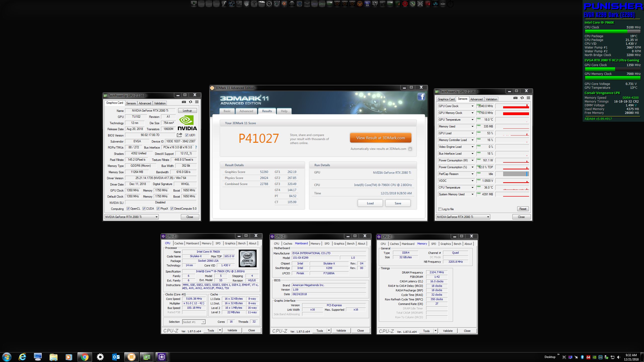Click the BIOS export share icon

click(x=179, y=135)
